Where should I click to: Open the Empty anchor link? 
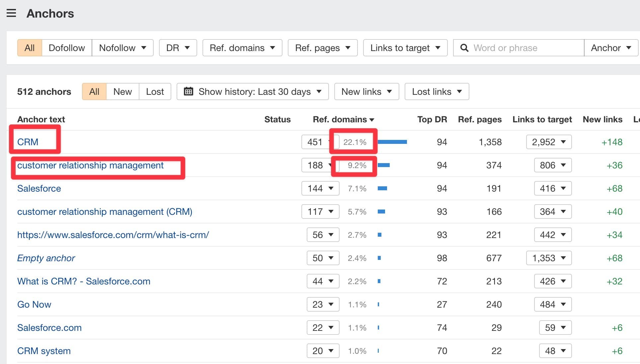coord(46,258)
